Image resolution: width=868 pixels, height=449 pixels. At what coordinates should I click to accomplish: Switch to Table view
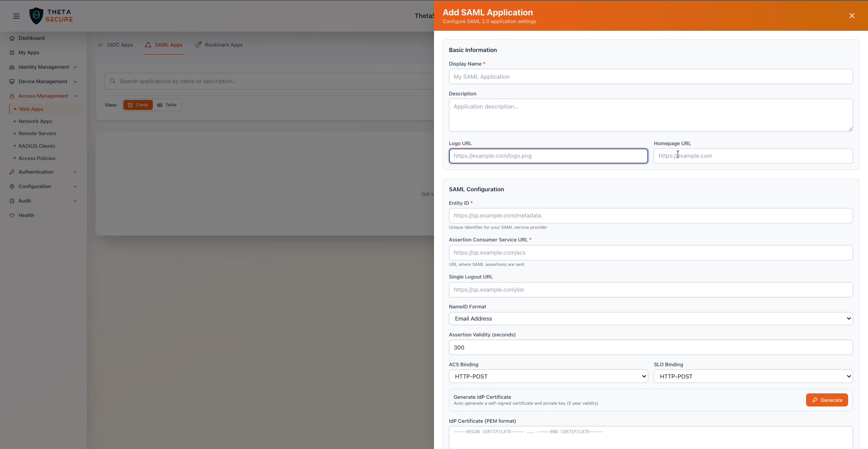[167, 105]
